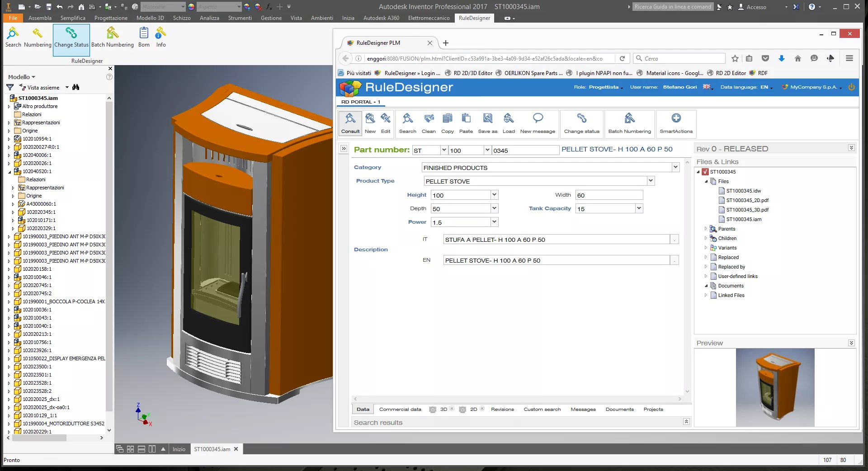The height and width of the screenshot is (471, 868).
Task: Switch to the Revisions tab
Action: tap(502, 409)
